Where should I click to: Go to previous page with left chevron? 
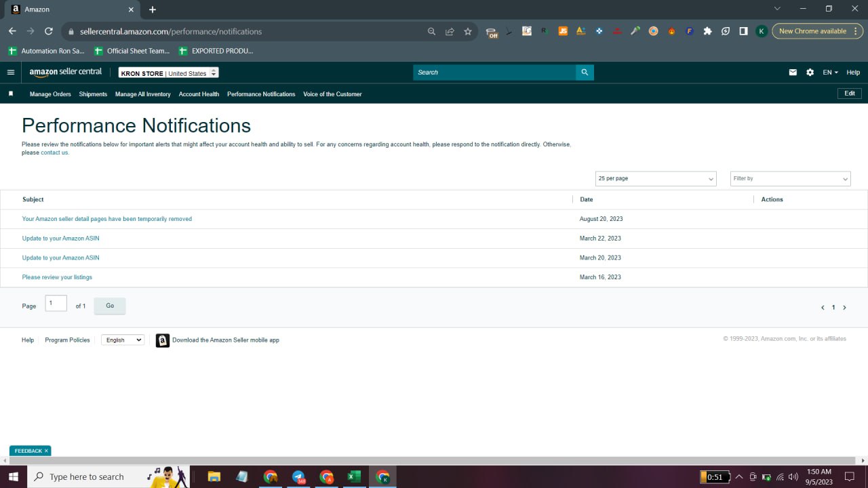[823, 308]
